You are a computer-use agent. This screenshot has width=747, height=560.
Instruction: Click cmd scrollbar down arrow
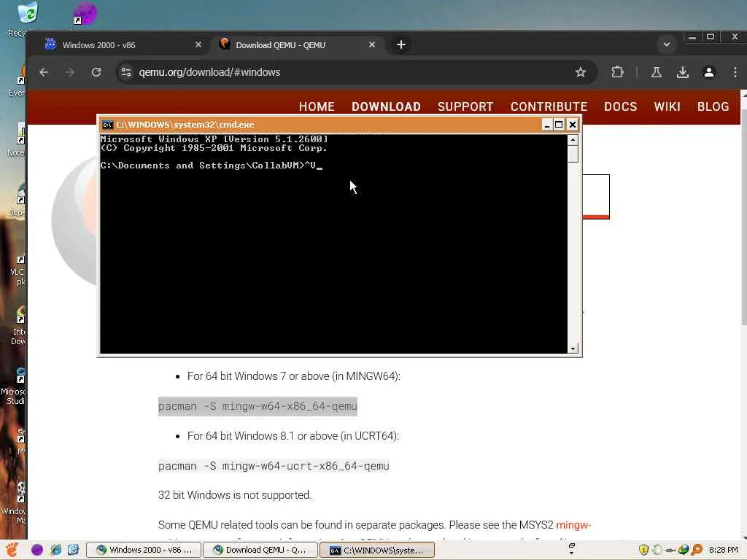(573, 349)
